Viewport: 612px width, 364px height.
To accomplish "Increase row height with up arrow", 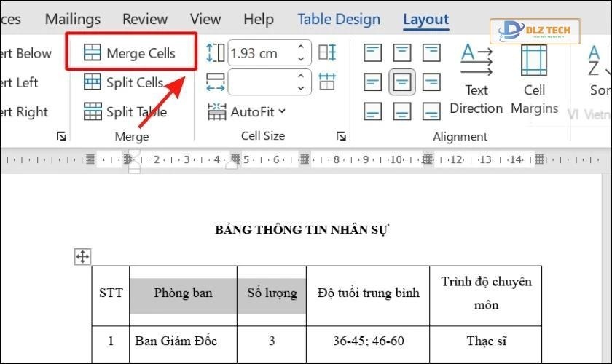I will 300,47.
